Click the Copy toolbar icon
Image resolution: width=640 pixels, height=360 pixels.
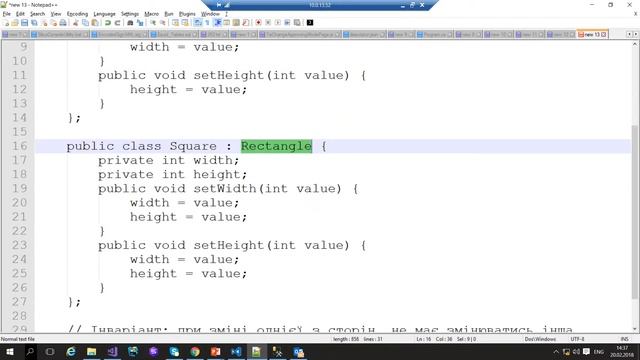(x=85, y=23)
